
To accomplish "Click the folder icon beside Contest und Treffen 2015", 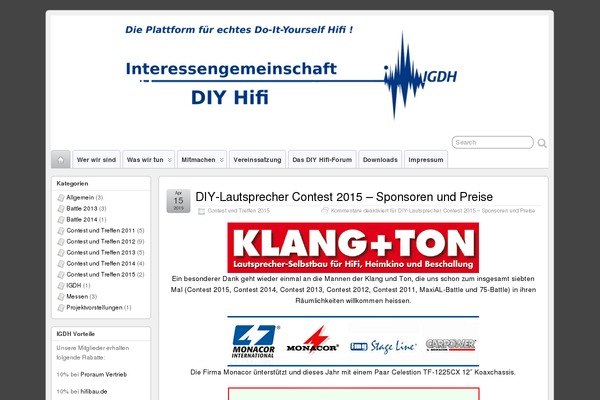I will pos(201,211).
